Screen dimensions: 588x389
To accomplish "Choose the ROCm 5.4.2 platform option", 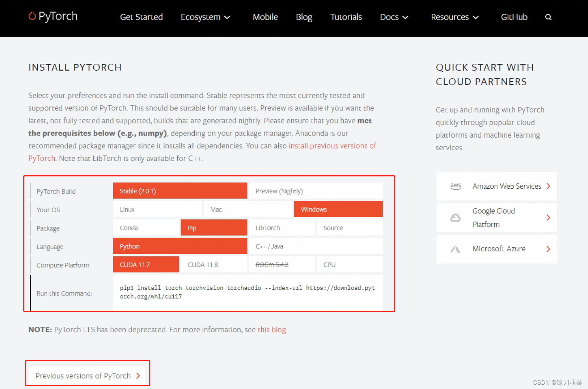I will coord(282,265).
